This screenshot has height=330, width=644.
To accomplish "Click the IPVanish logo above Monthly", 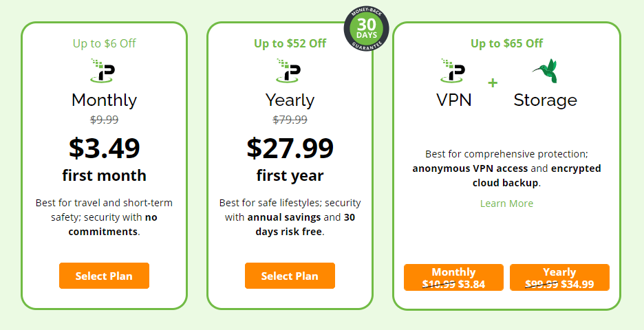I will (103, 71).
